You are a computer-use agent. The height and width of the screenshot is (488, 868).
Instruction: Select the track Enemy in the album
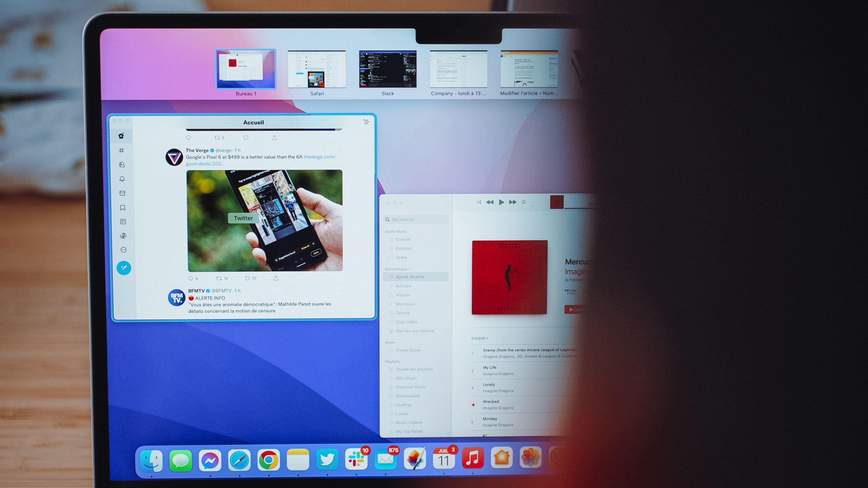(x=524, y=353)
